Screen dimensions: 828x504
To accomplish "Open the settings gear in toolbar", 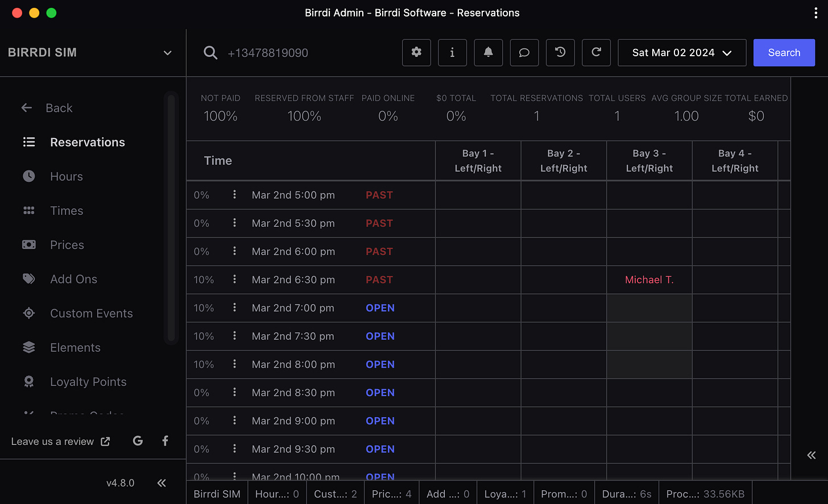I will (416, 53).
